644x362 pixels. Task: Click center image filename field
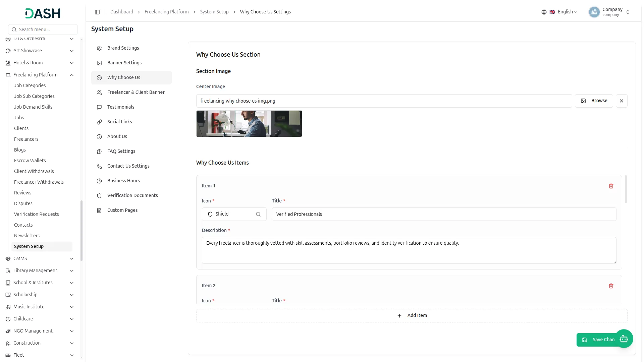384,101
